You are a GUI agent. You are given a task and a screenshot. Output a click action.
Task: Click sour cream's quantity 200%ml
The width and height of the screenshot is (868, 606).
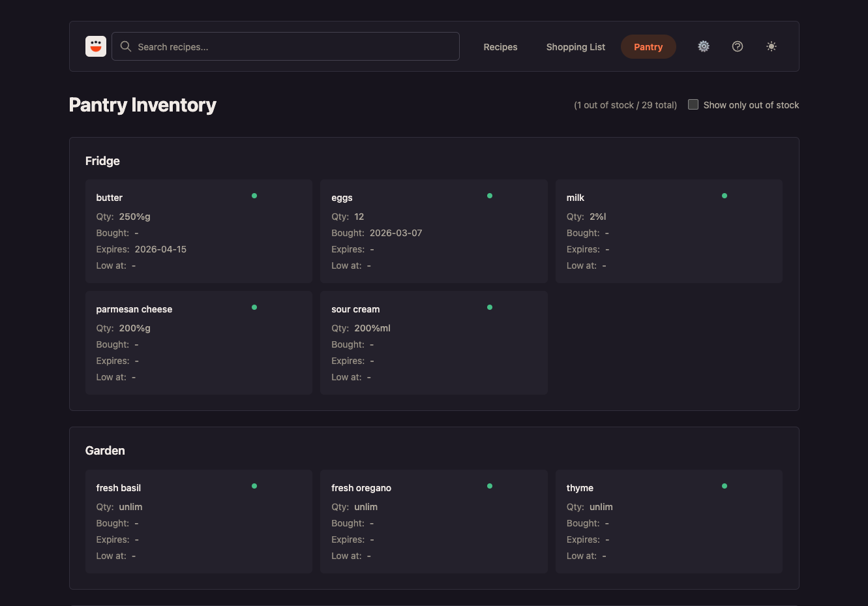point(372,328)
